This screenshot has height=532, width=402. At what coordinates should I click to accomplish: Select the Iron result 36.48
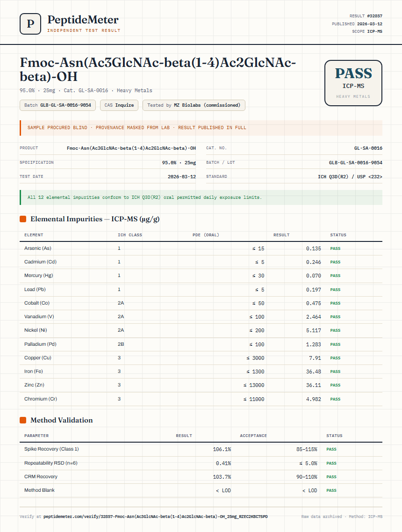tap(313, 372)
